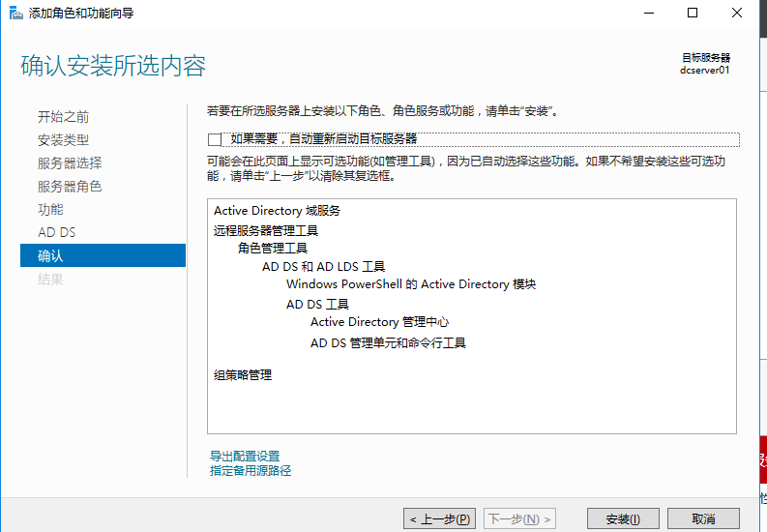Click the 确认安装所选内容 heading
The width and height of the screenshot is (767, 532).
(x=113, y=66)
